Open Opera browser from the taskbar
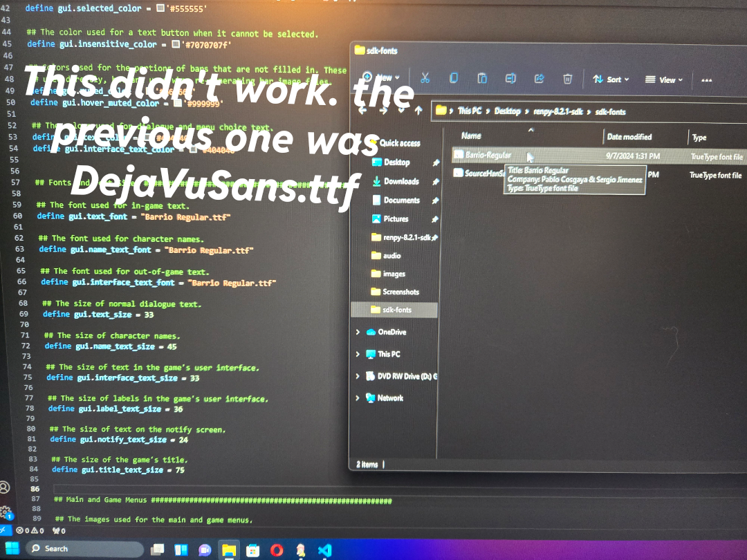Viewport: 747px width, 560px height. tap(277, 550)
